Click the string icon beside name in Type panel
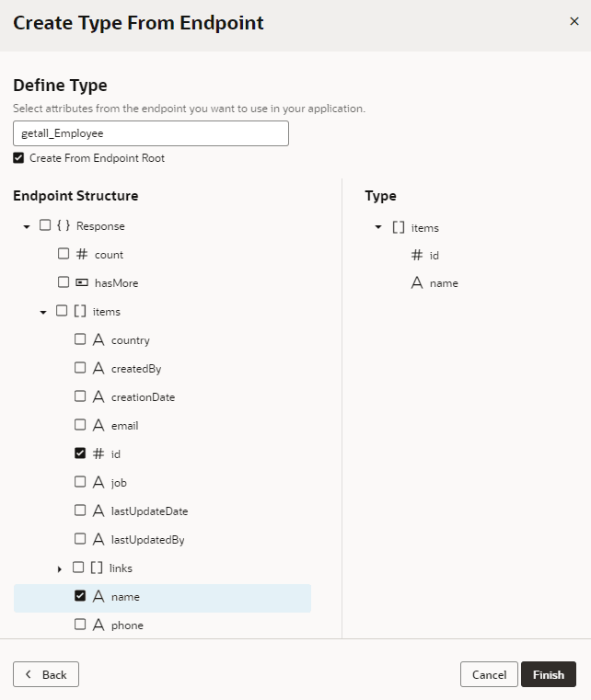This screenshot has width=591, height=700. point(416,283)
